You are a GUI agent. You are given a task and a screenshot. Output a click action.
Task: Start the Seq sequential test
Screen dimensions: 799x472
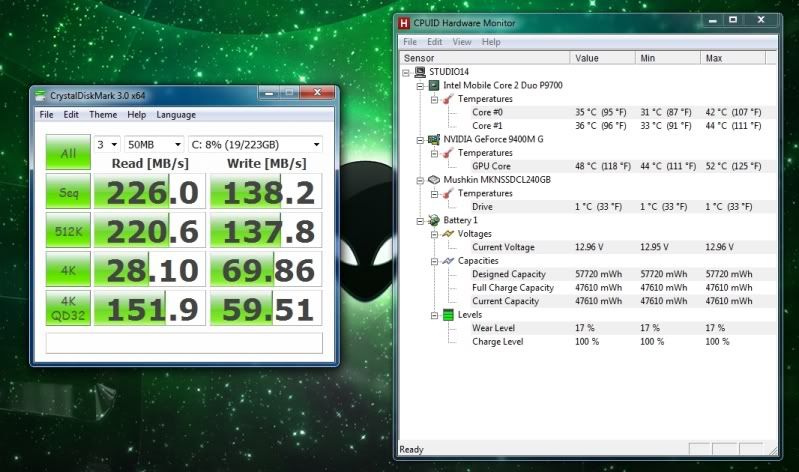(68, 192)
